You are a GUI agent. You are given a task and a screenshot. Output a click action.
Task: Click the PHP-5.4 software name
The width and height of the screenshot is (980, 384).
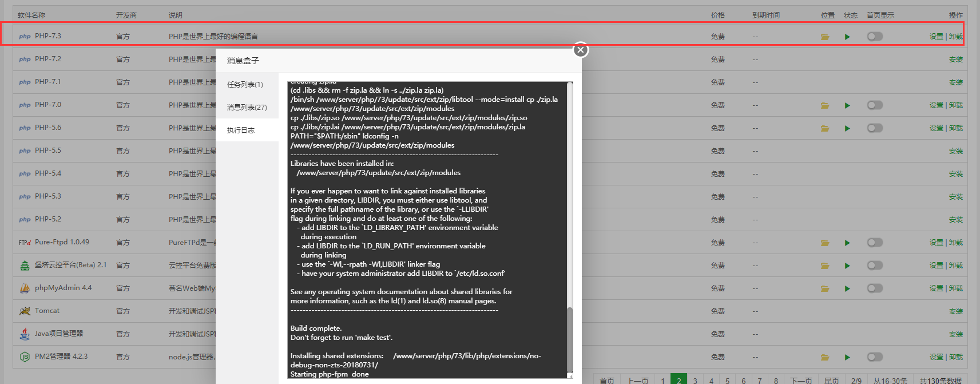(x=48, y=173)
